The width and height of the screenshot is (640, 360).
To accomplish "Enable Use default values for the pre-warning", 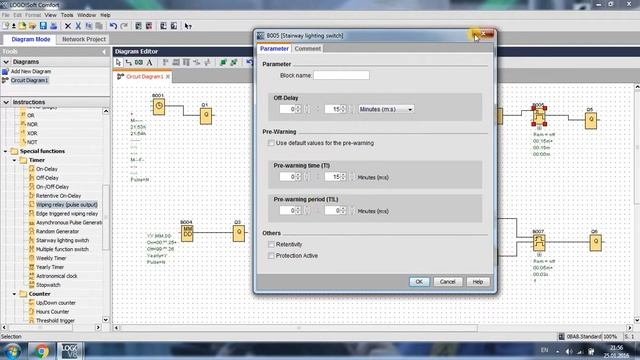I will click(271, 143).
